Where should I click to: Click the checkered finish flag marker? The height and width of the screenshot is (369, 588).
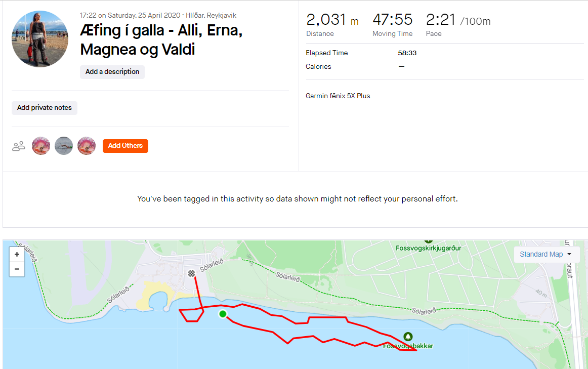coord(191,274)
